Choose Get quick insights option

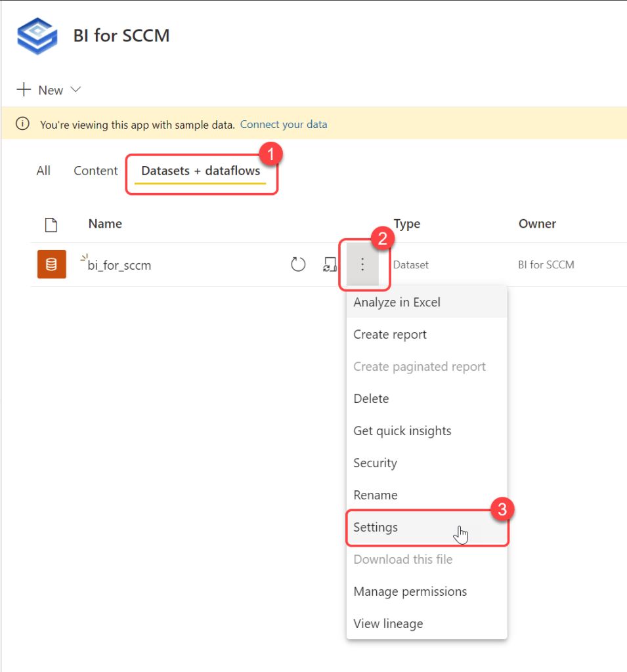click(x=402, y=431)
